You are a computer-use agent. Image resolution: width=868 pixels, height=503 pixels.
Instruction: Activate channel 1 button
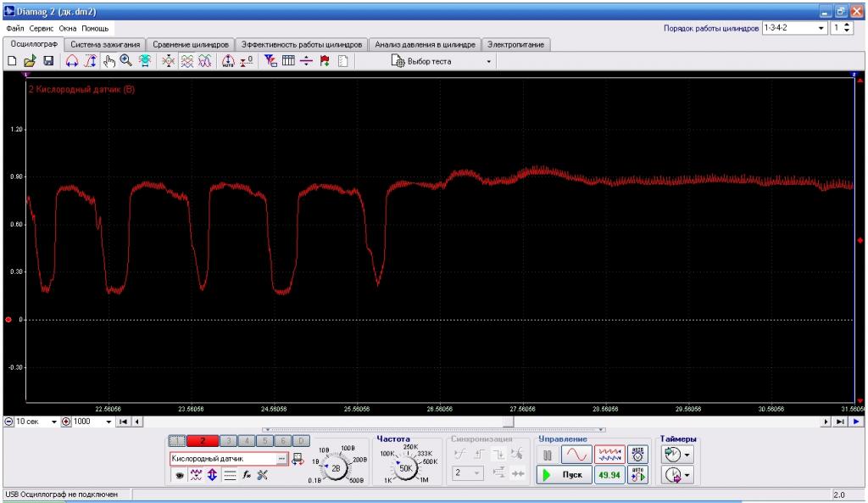coord(177,441)
